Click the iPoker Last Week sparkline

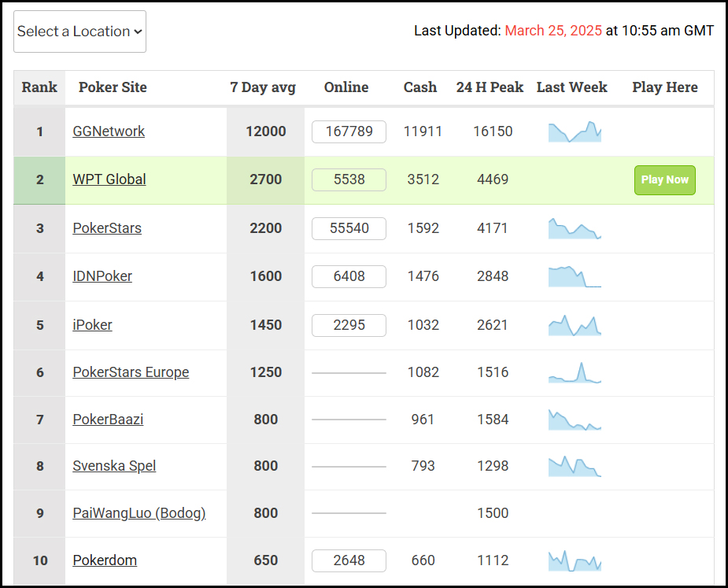click(x=575, y=325)
